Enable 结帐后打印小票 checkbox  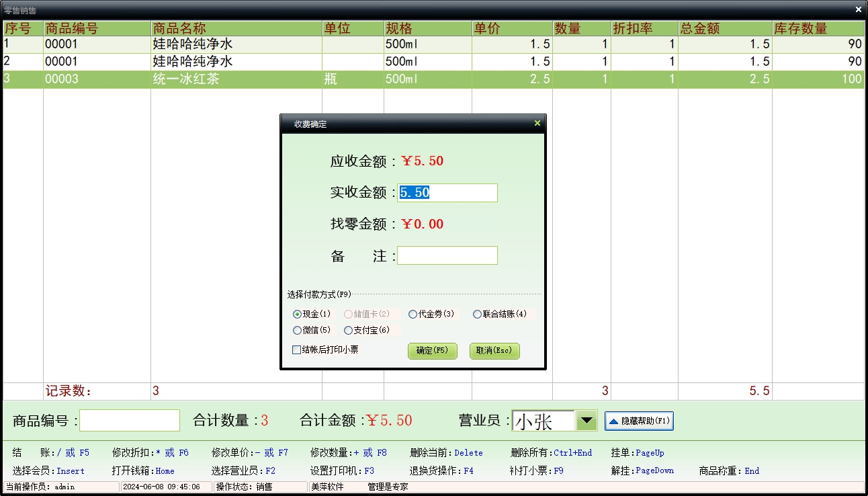(296, 349)
